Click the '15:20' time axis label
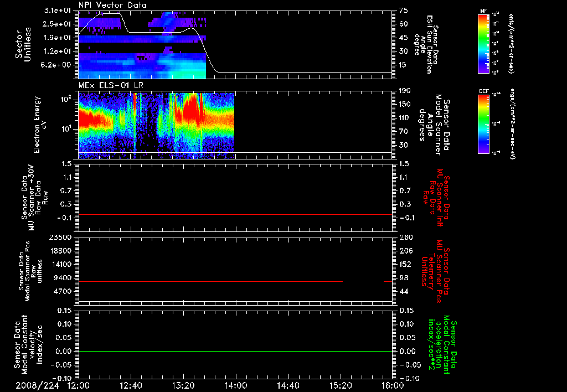The height and width of the screenshot is (392, 567). [341, 385]
